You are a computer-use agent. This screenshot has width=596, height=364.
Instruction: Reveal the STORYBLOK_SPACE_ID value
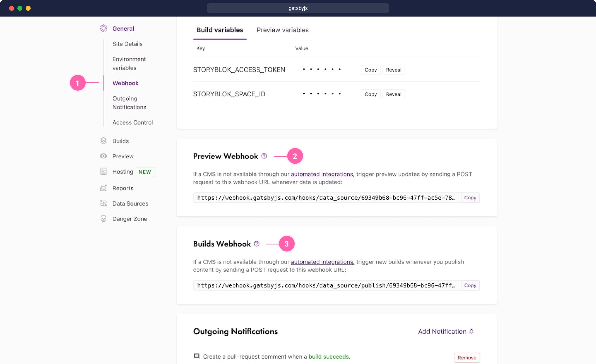[394, 94]
